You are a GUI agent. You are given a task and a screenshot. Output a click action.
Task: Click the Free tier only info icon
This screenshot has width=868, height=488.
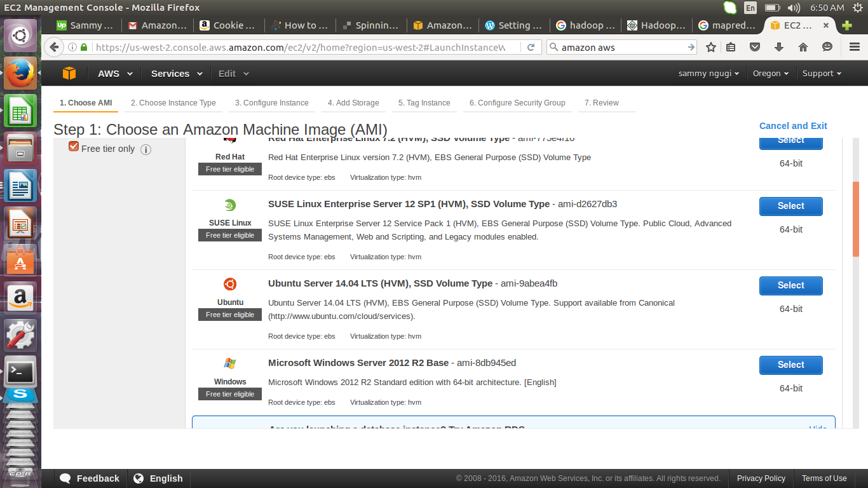point(146,150)
